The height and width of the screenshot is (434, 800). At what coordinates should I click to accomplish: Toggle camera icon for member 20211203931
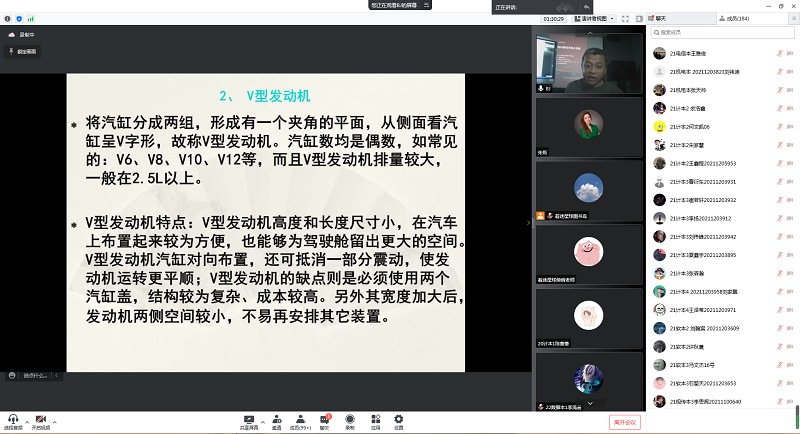click(790, 182)
